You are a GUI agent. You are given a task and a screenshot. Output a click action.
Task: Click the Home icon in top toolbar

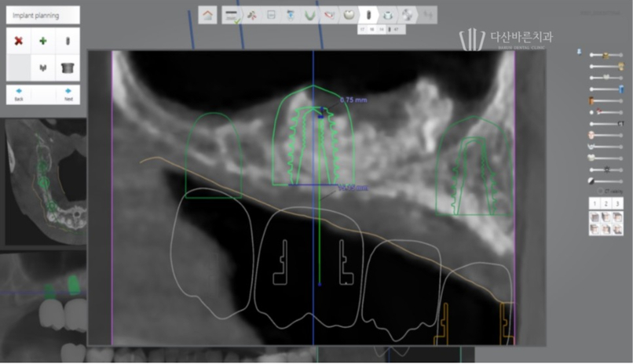(208, 14)
